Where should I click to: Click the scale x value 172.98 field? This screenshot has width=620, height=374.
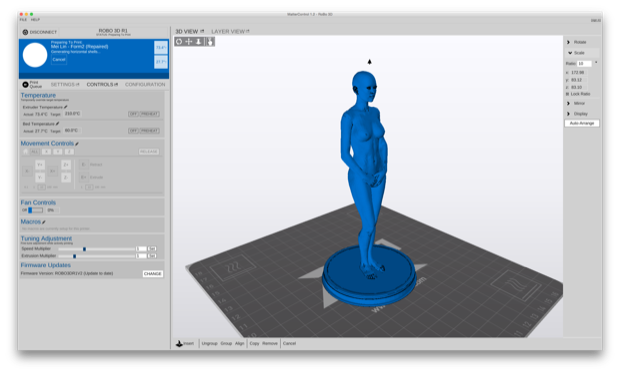(x=578, y=72)
